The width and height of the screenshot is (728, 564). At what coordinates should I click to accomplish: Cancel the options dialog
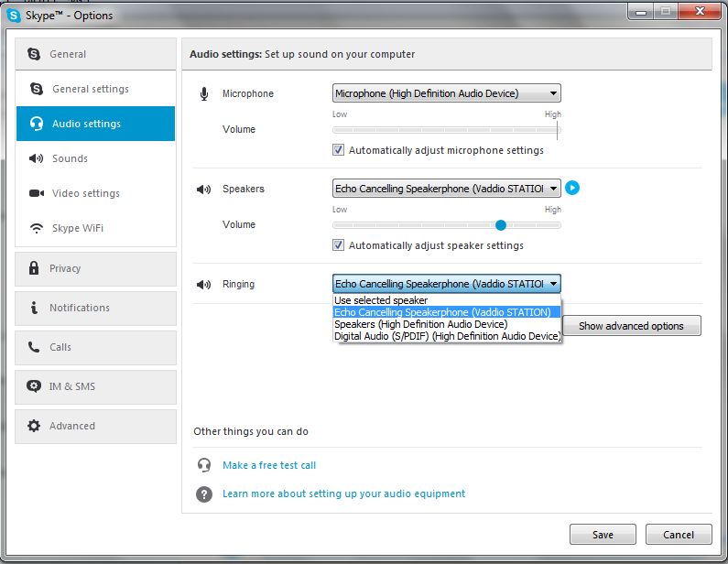679,535
